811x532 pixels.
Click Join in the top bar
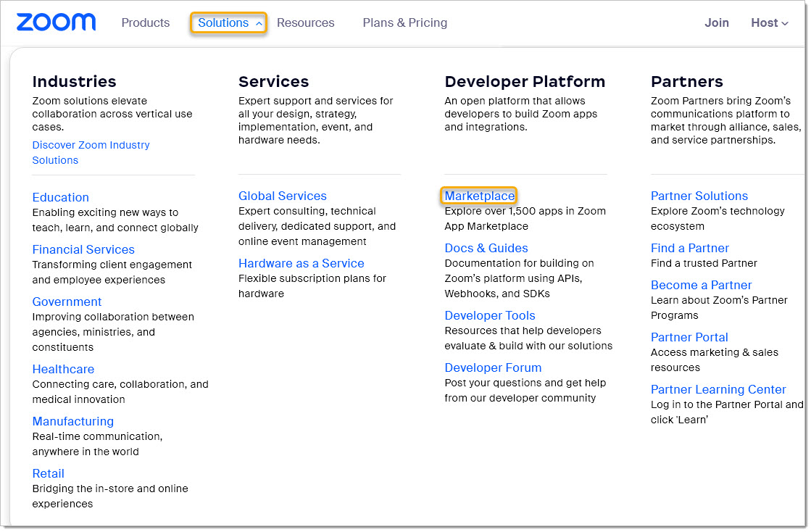pos(716,23)
